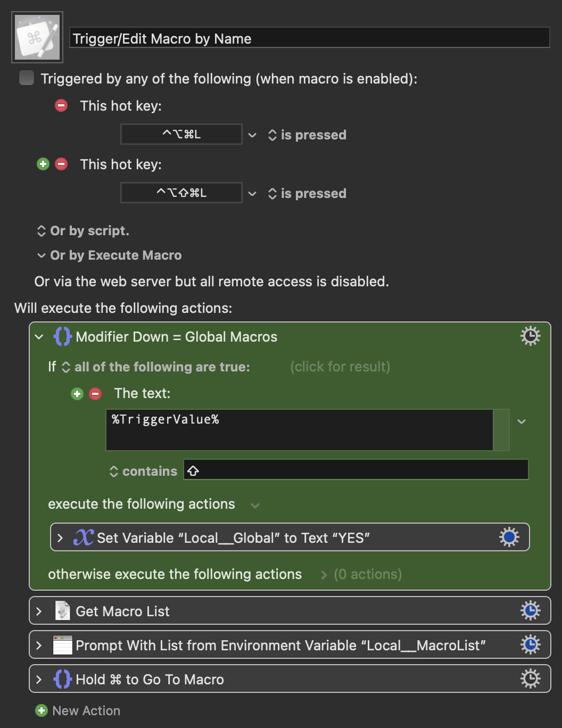562x728 pixels.
Task: Collapse the Modifier Down action
Action: (39, 337)
